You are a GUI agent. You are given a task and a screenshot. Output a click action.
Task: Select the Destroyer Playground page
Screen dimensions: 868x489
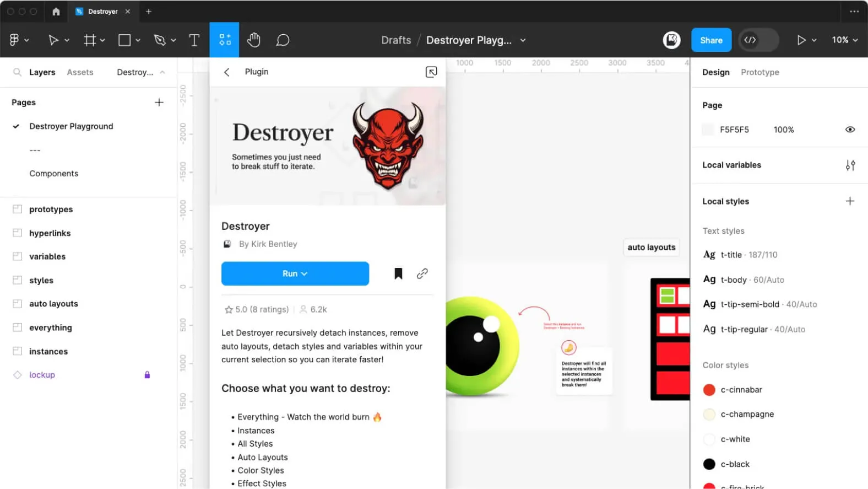tap(71, 126)
